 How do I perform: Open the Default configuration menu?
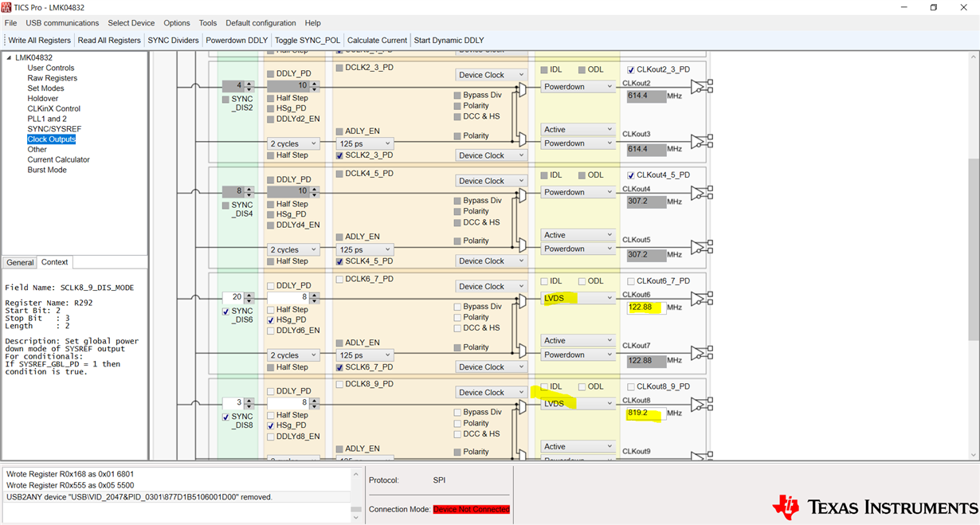coord(261,23)
